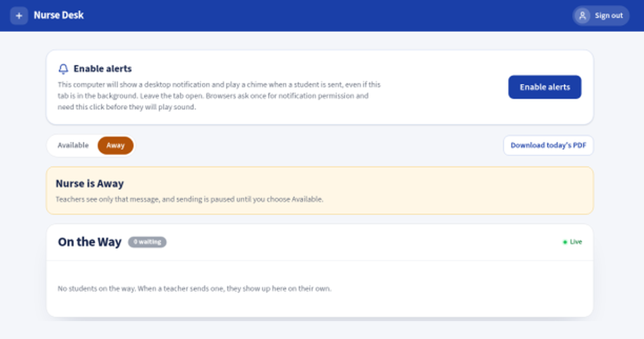Viewport: 644px width, 339px height.
Task: Click the Nurse Desk title in header
Action: tap(58, 15)
